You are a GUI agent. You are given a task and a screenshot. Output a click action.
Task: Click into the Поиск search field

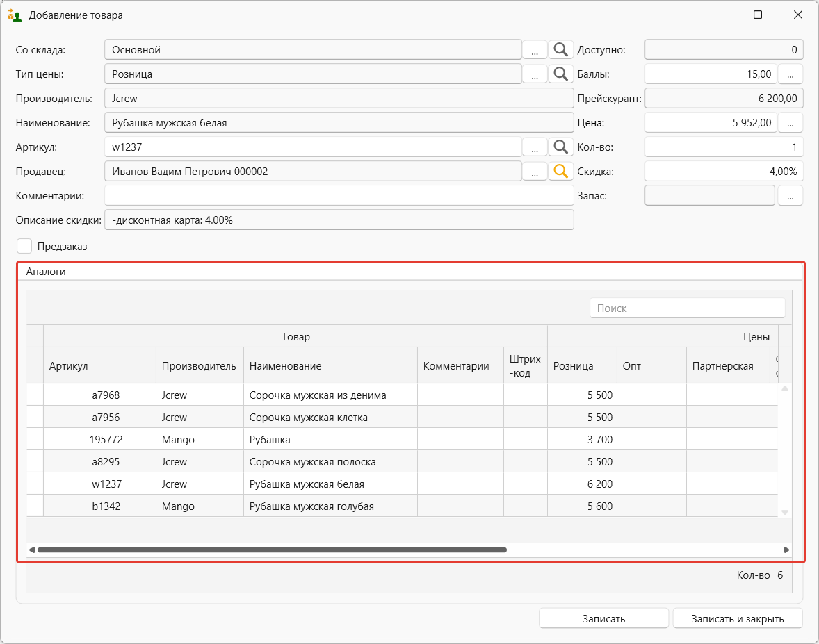tap(687, 308)
